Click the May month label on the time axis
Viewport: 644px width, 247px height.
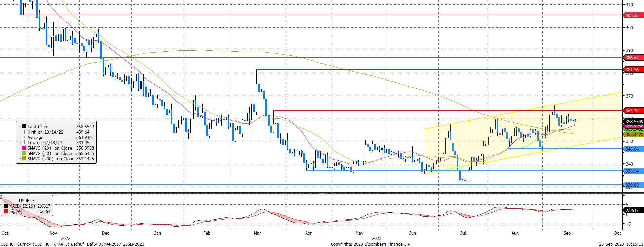coord(359,233)
